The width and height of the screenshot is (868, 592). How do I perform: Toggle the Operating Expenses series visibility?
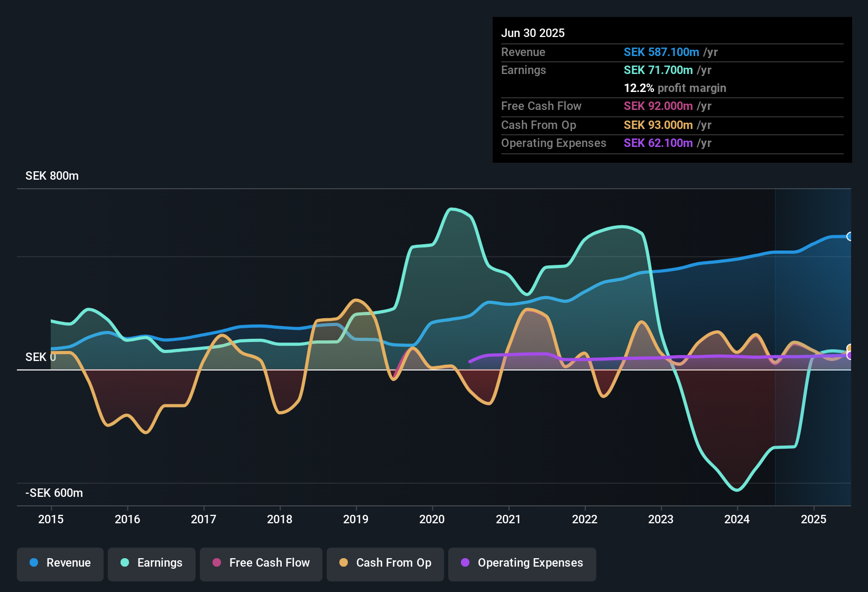tap(522, 563)
